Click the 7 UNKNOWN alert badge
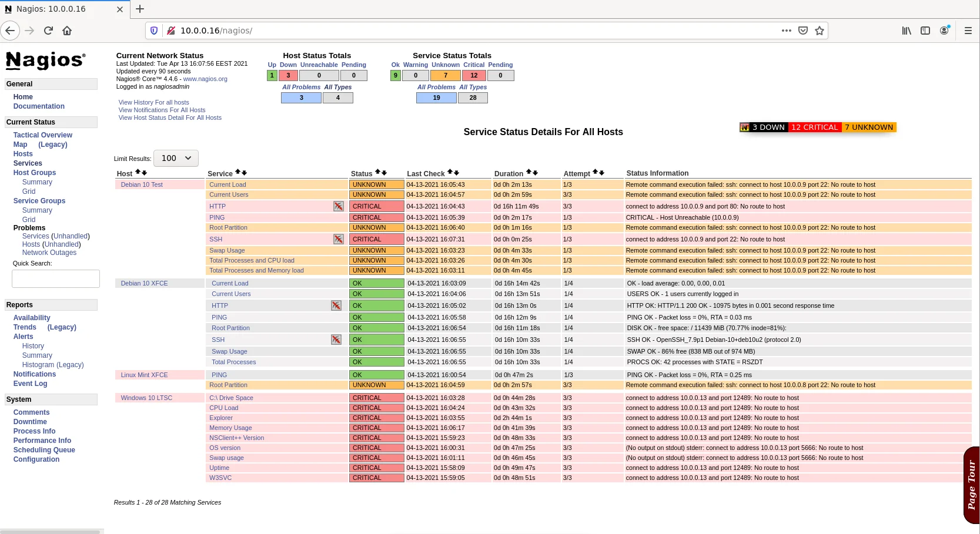 click(x=869, y=127)
